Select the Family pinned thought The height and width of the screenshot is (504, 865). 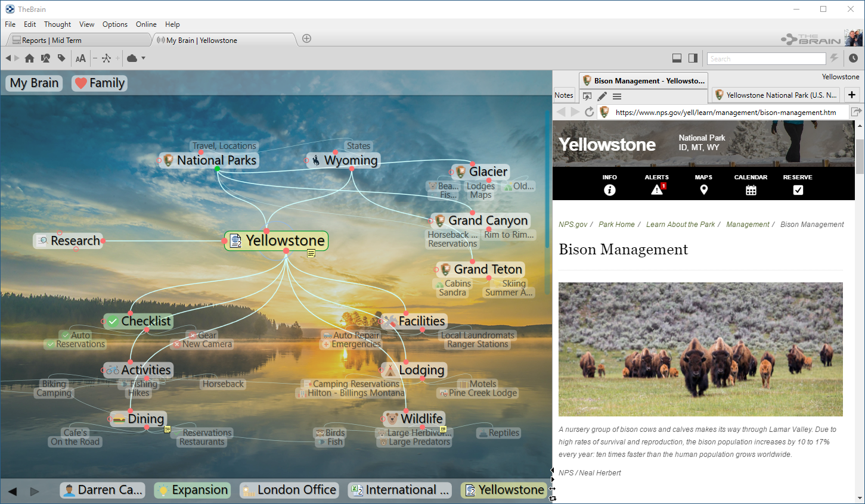pyautogui.click(x=100, y=83)
